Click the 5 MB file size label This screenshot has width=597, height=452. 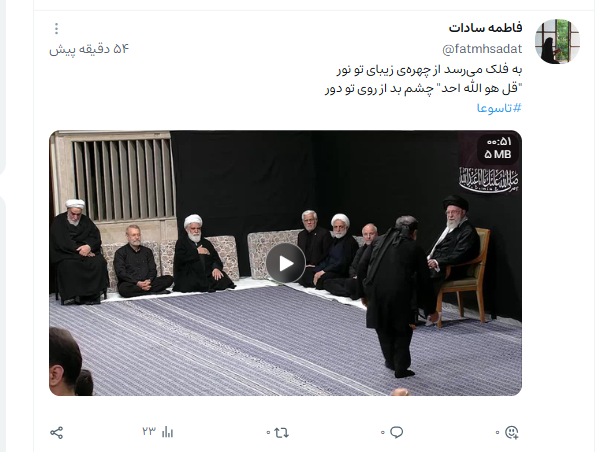tap(498, 154)
